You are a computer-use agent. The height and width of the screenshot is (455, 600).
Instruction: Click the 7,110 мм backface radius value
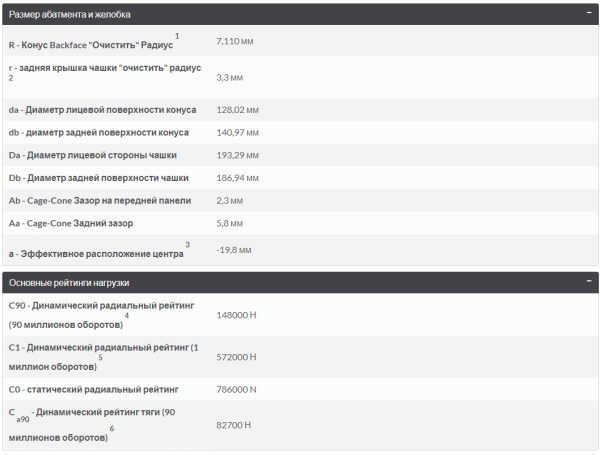(x=234, y=42)
